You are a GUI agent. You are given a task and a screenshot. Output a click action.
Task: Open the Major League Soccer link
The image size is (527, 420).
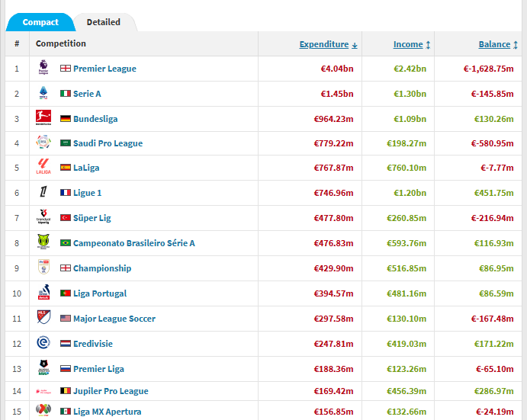pos(114,319)
